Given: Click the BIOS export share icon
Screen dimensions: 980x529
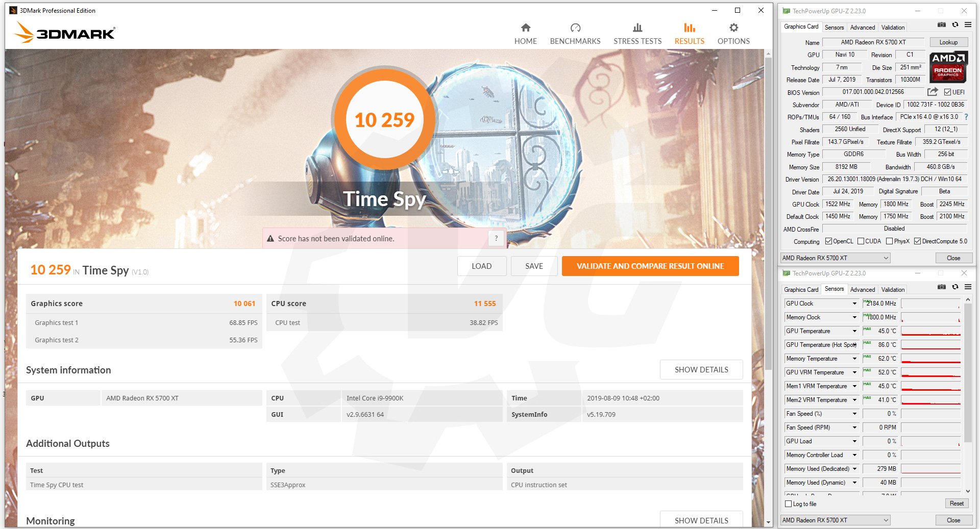Looking at the screenshot, I should coord(933,92).
